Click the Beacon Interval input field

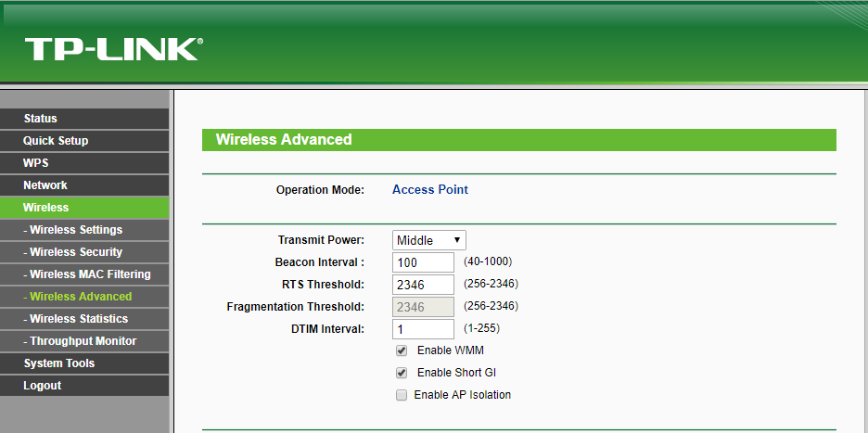424,262
